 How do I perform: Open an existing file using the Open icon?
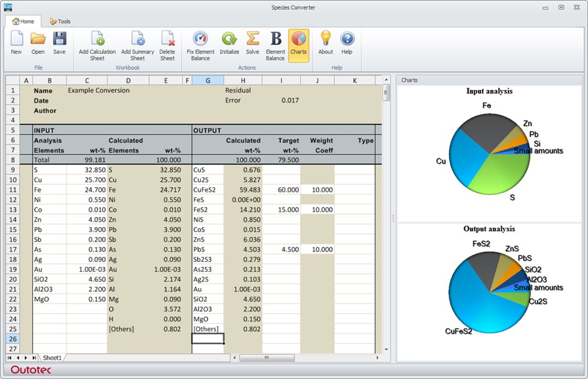click(x=37, y=43)
